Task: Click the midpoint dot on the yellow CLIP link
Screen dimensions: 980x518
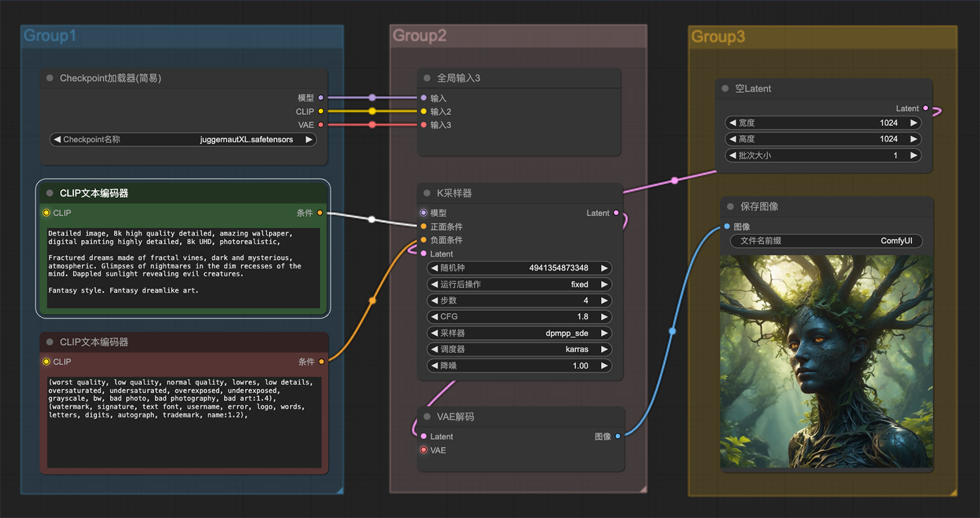Action: point(372,112)
